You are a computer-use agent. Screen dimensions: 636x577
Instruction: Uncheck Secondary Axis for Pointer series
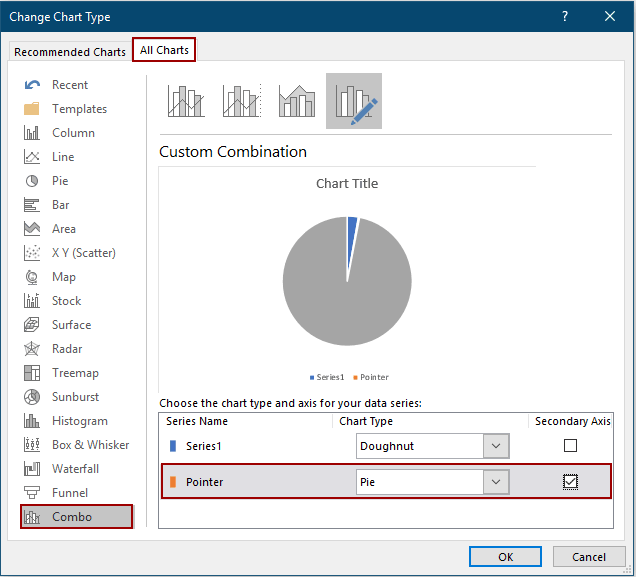pyautogui.click(x=570, y=482)
